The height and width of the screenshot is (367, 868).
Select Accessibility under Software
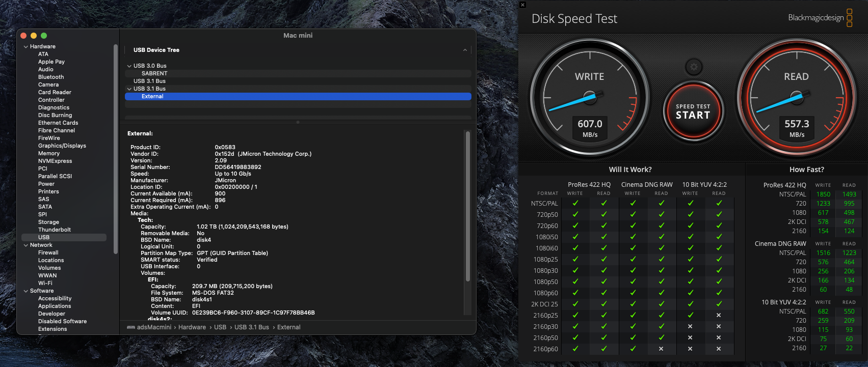(x=55, y=298)
